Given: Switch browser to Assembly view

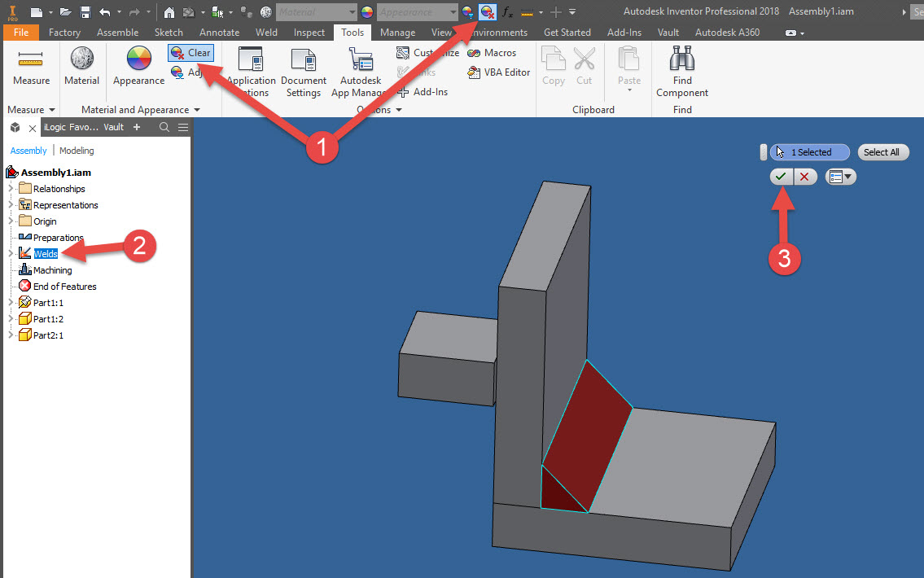Looking at the screenshot, I should point(28,151).
